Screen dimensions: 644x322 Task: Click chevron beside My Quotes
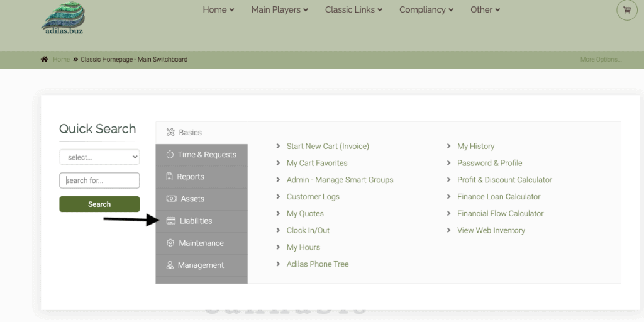[278, 213]
